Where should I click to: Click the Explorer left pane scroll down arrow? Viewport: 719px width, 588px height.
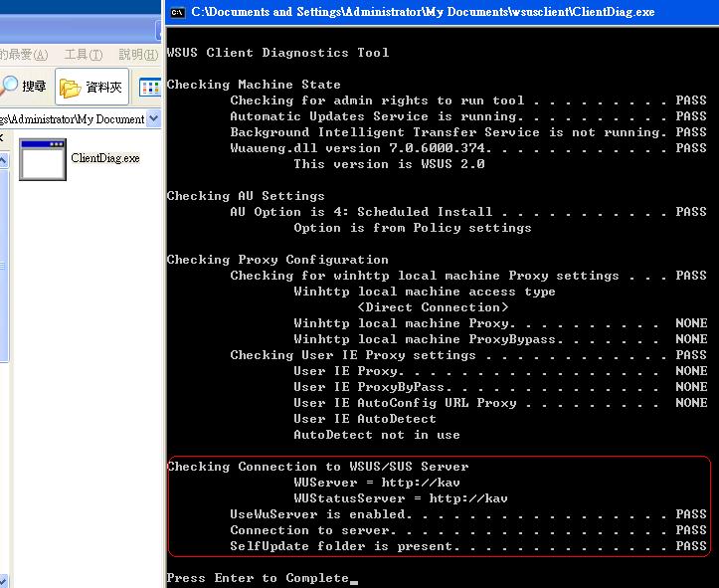[x=3, y=579]
